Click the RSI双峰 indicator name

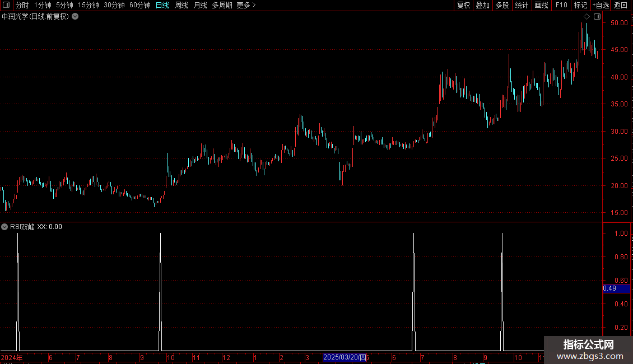[22, 227]
